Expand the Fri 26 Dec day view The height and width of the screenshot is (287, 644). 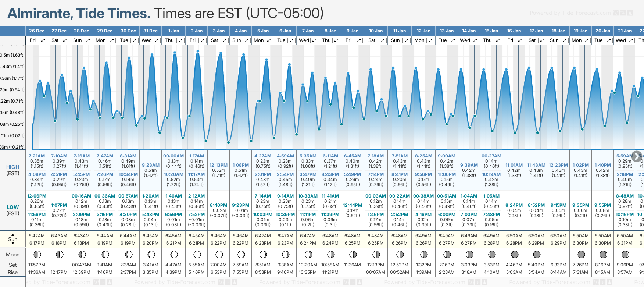(x=43, y=40)
